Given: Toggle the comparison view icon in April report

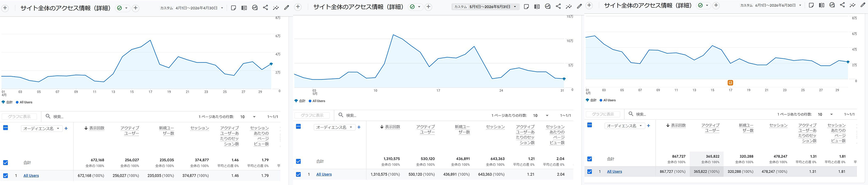Looking at the screenshot, I should [244, 7].
